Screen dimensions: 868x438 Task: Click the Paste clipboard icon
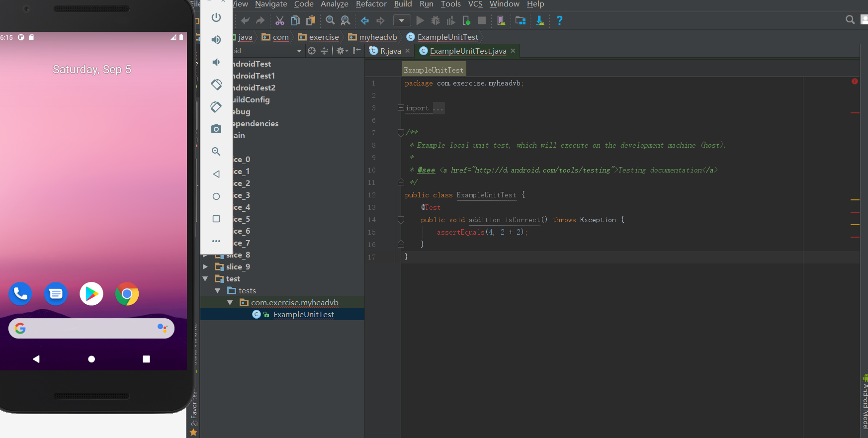[x=311, y=20]
